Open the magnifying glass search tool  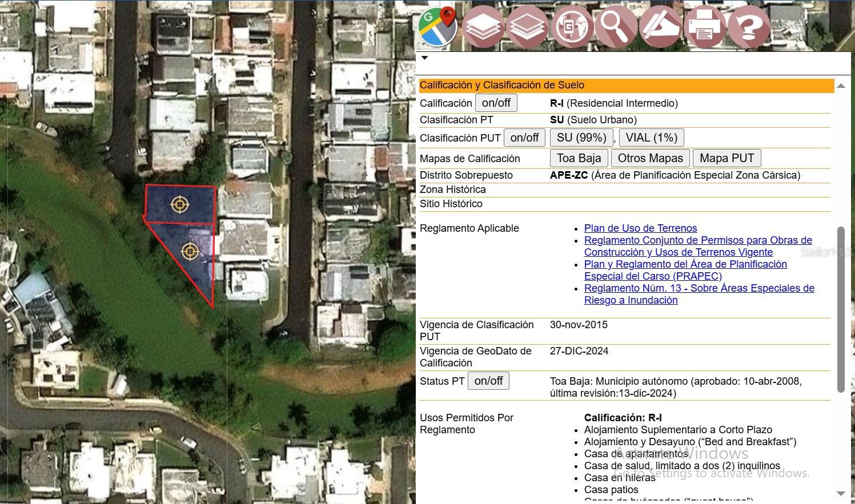(615, 26)
